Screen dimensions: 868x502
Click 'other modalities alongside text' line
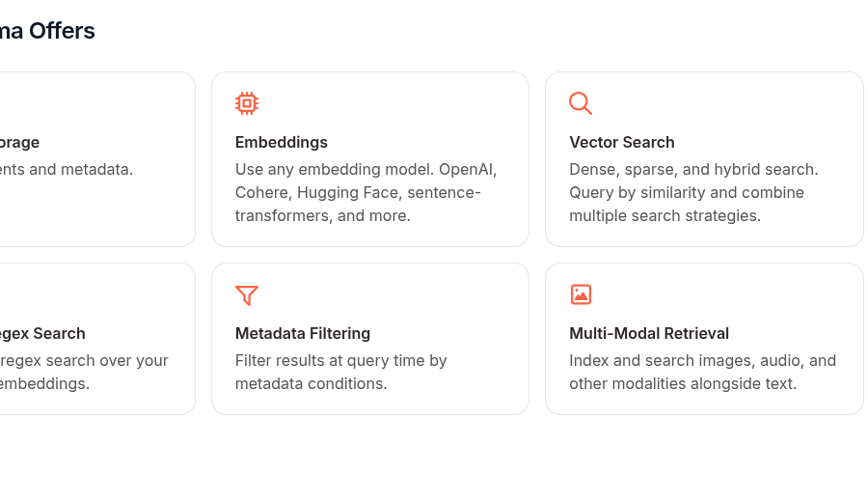pos(683,383)
